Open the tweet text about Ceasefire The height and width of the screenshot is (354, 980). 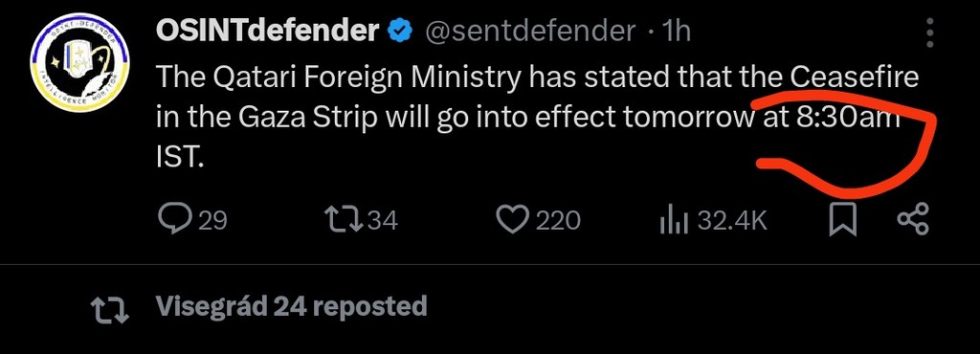click(x=538, y=118)
